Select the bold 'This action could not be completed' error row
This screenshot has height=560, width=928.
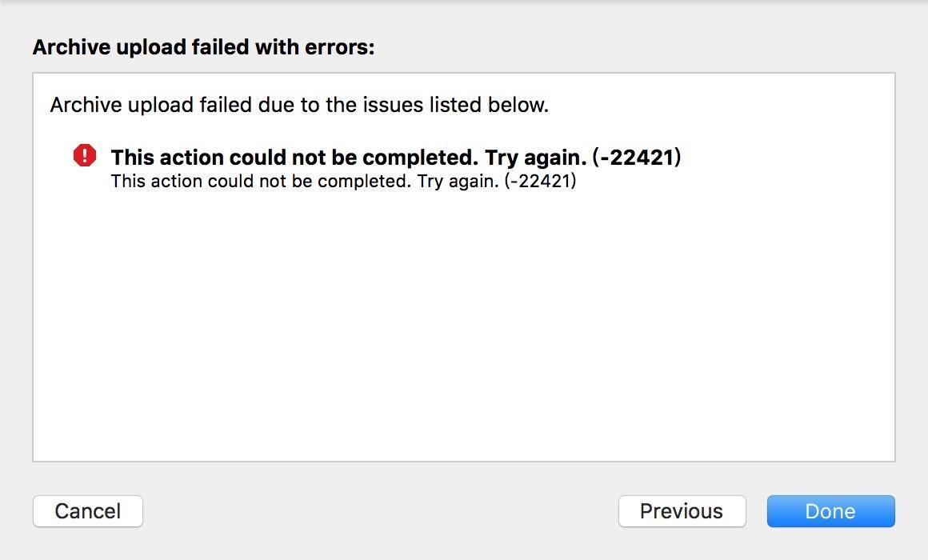click(396, 158)
